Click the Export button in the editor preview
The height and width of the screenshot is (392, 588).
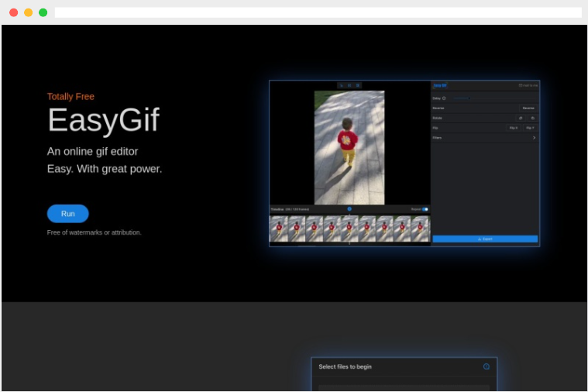click(x=485, y=239)
